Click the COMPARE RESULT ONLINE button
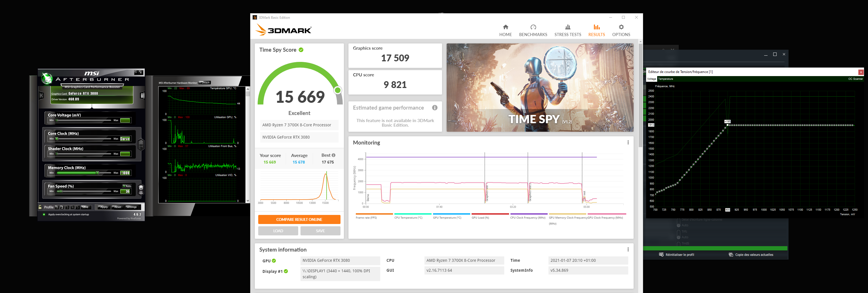 coord(299,219)
